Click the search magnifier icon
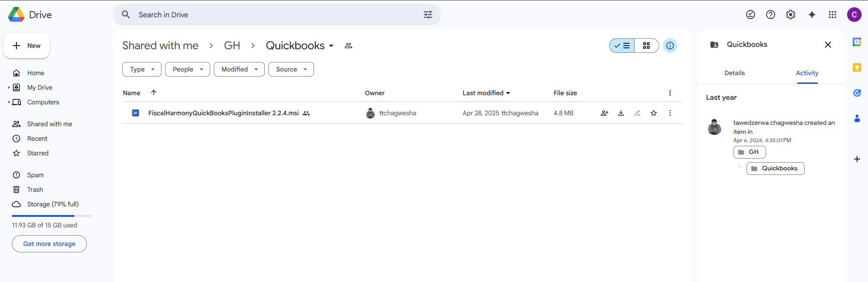This screenshot has width=868, height=282. (126, 15)
